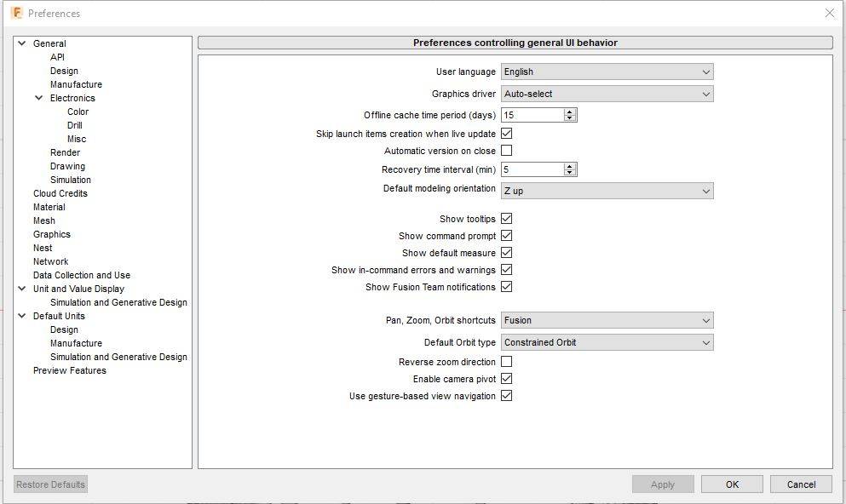Click the Preferences controlling general UI behavior header
Image resolution: width=846 pixels, height=504 pixels.
click(515, 43)
